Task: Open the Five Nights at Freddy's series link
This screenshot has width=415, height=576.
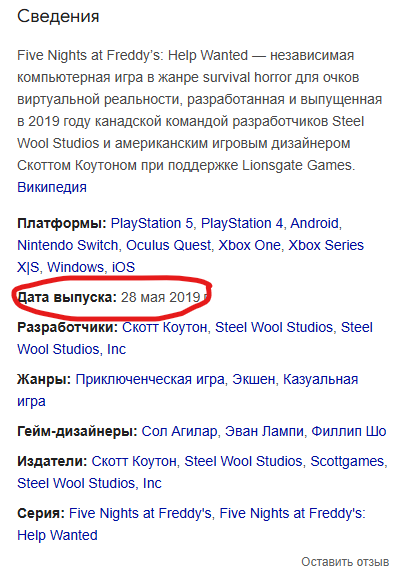Action: [x=140, y=513]
